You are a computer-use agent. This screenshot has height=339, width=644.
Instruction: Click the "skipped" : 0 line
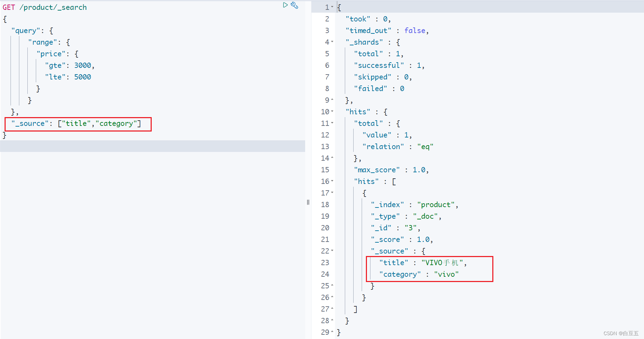point(383,77)
